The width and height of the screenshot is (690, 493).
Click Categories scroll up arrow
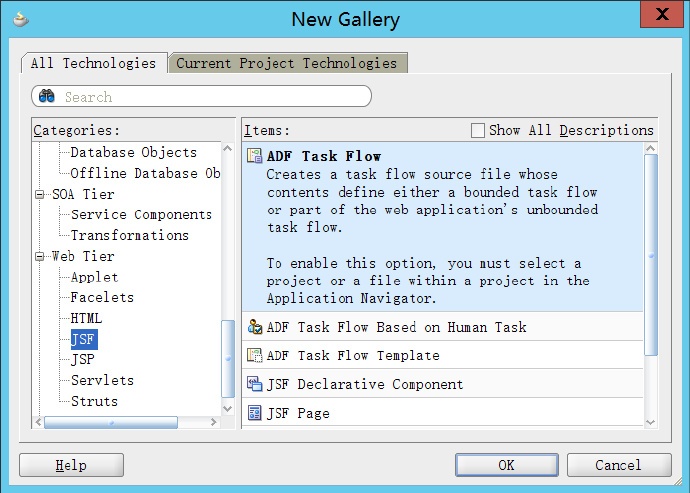point(228,149)
